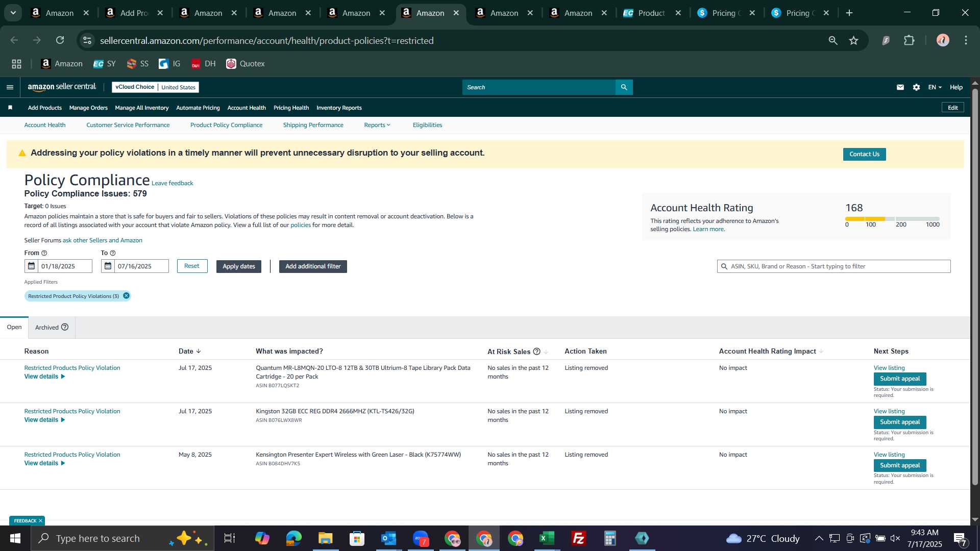Open the Chrome profile avatar

pyautogui.click(x=943, y=40)
